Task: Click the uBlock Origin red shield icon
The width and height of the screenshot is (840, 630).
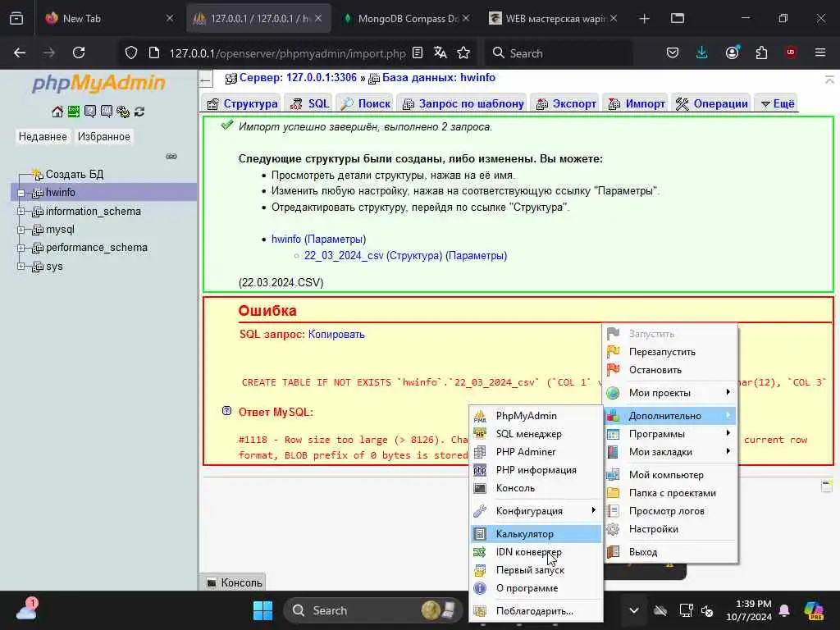Action: point(791,52)
